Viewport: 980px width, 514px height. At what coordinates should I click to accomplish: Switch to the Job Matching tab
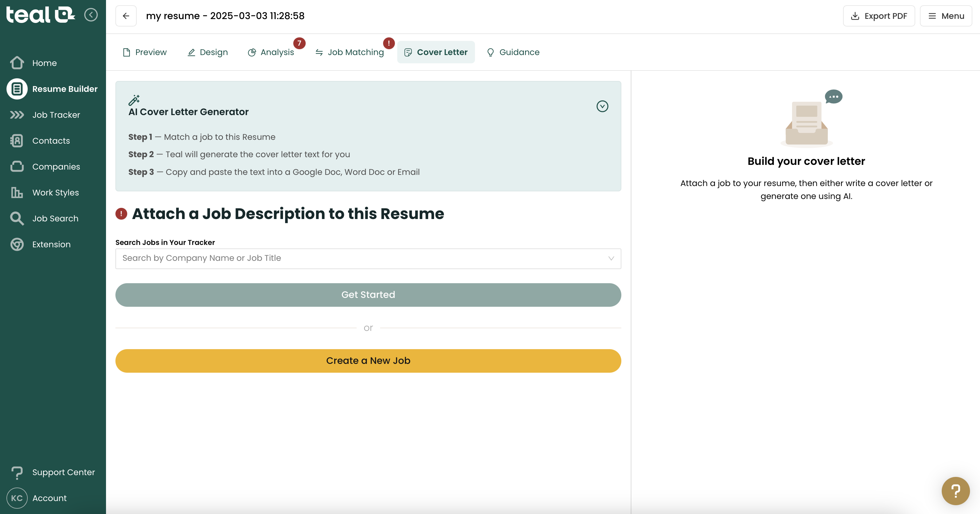(x=350, y=52)
